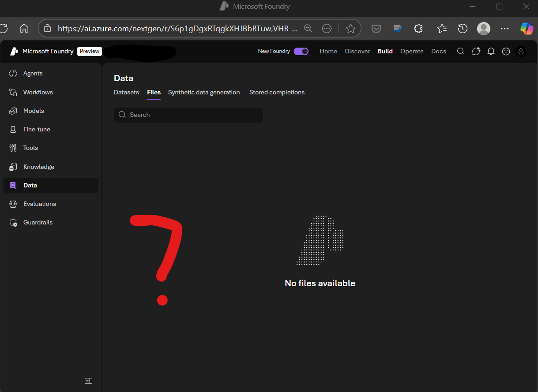538x392 pixels.
Task: Open the Stored completions tab
Action: (277, 92)
